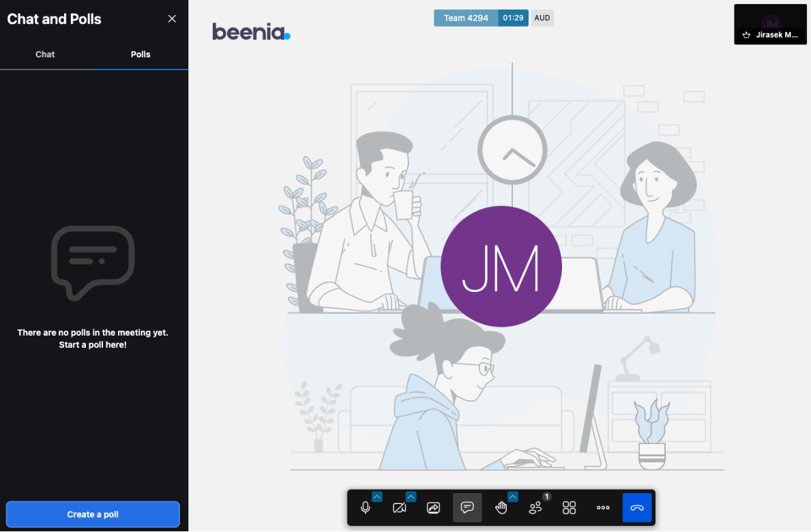Raise your hand
Image resolution: width=811 pixels, height=532 pixels.
tap(501, 508)
